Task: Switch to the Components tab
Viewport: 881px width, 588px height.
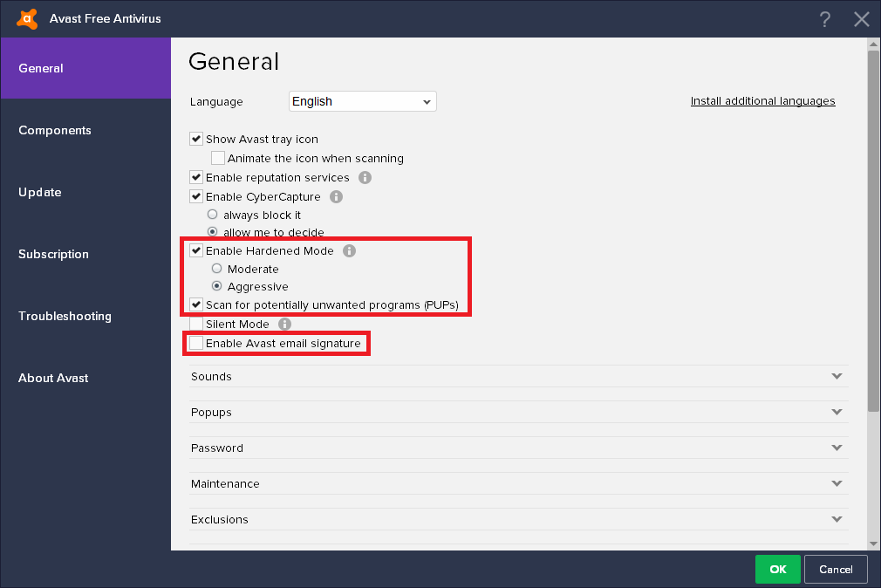Action: pos(55,130)
